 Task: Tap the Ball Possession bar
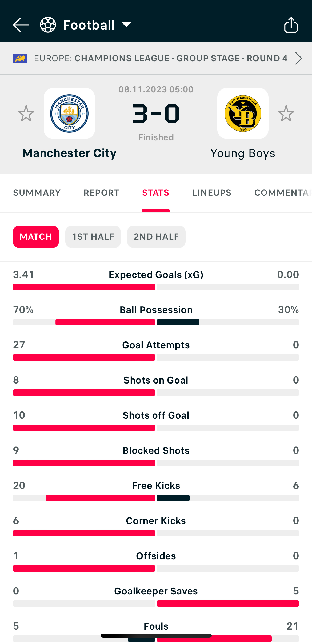click(156, 322)
